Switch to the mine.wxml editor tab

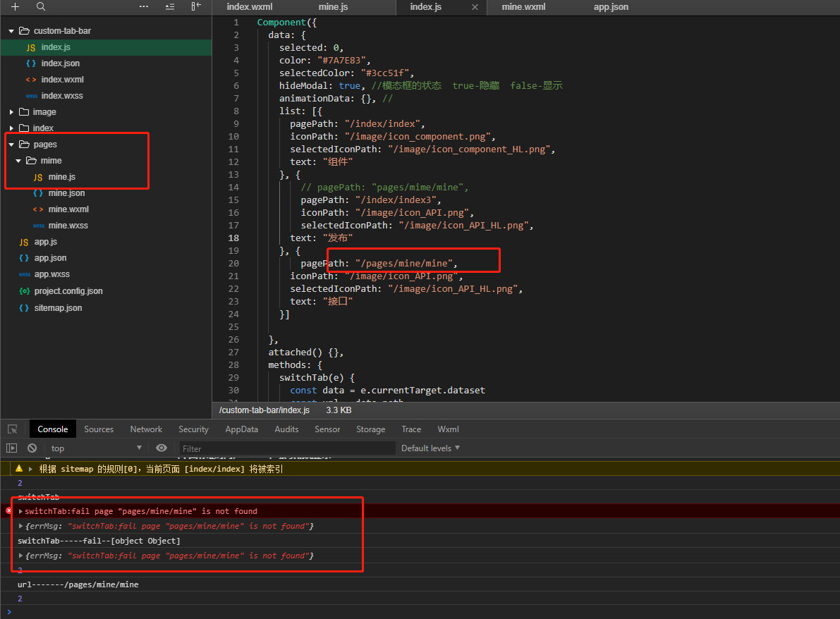point(523,7)
